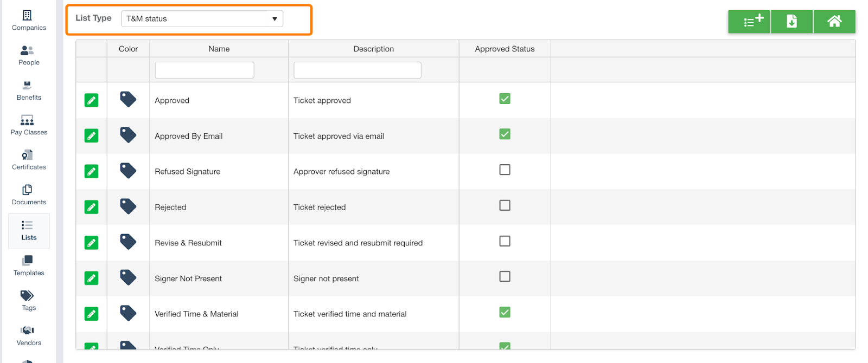Click 'Ticket verified time and material' cell
This screenshot has width=868, height=363.
[350, 314]
